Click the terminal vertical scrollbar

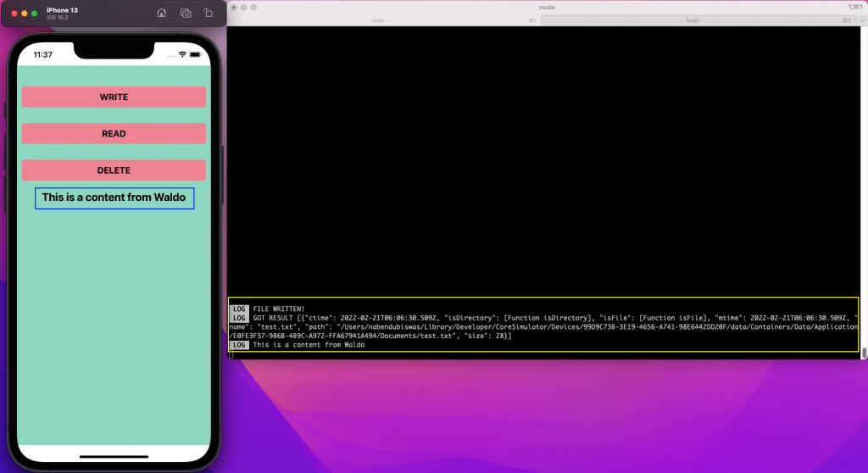coord(864,353)
